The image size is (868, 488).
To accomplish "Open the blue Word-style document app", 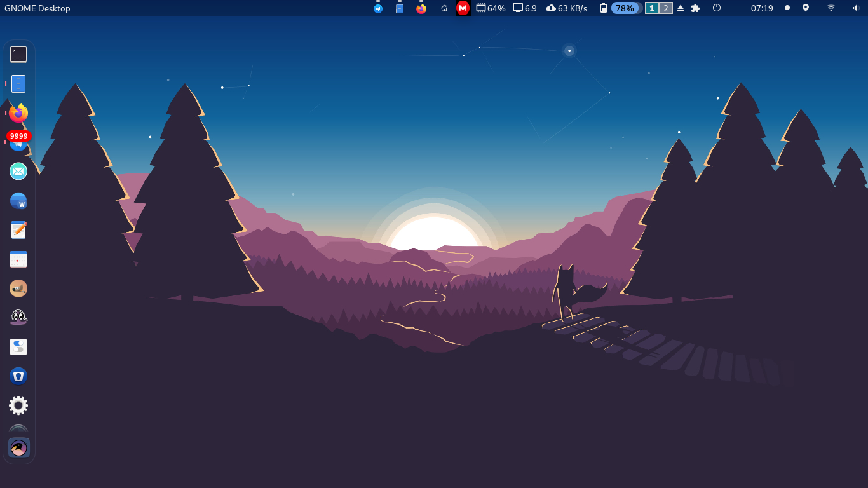I will (x=18, y=201).
